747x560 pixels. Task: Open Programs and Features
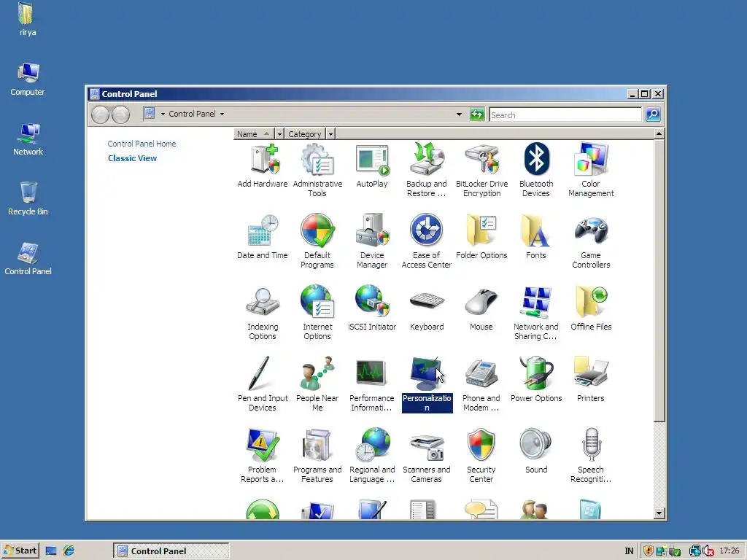click(x=317, y=456)
